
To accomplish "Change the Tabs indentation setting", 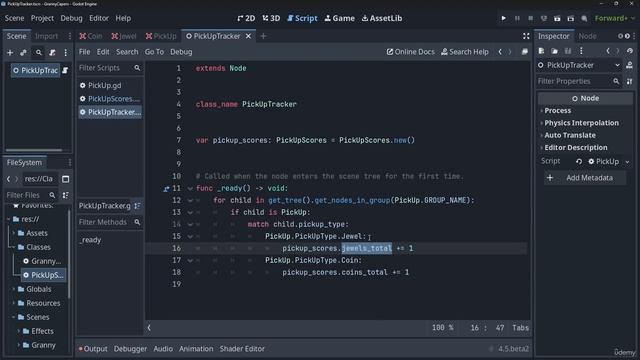I will point(520,328).
